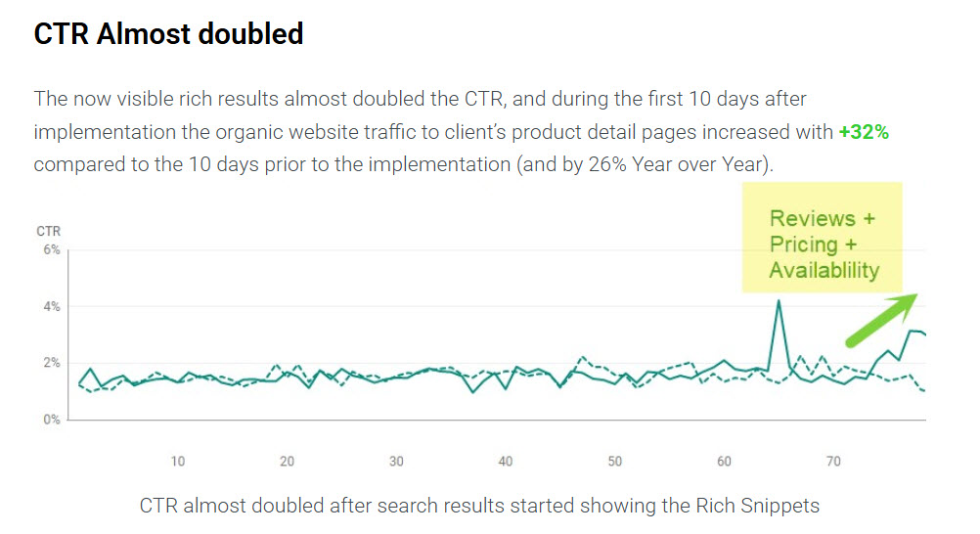Click the 20 mark on the x-axis
This screenshot has width=980, height=534.
tap(287, 462)
